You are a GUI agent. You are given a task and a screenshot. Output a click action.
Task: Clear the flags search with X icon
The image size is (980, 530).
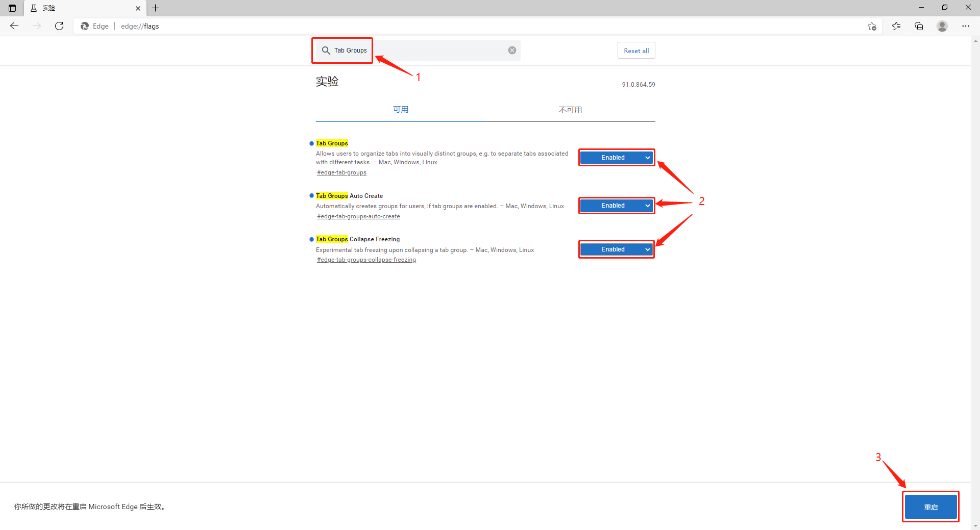coord(512,50)
